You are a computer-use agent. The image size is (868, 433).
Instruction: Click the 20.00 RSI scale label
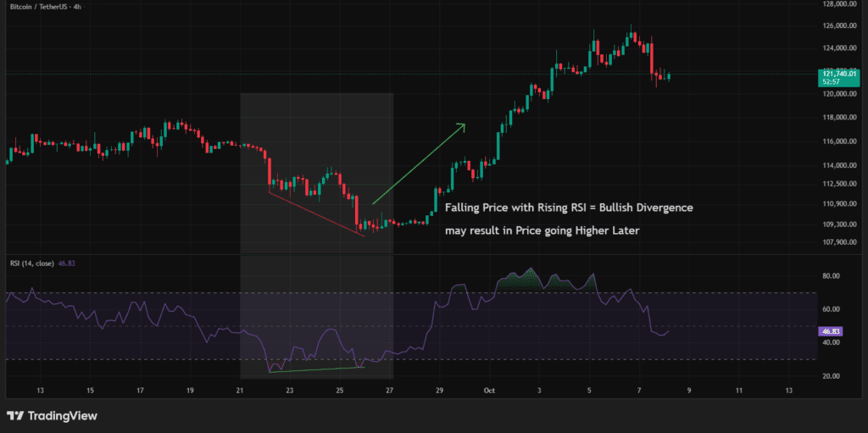[x=831, y=376]
